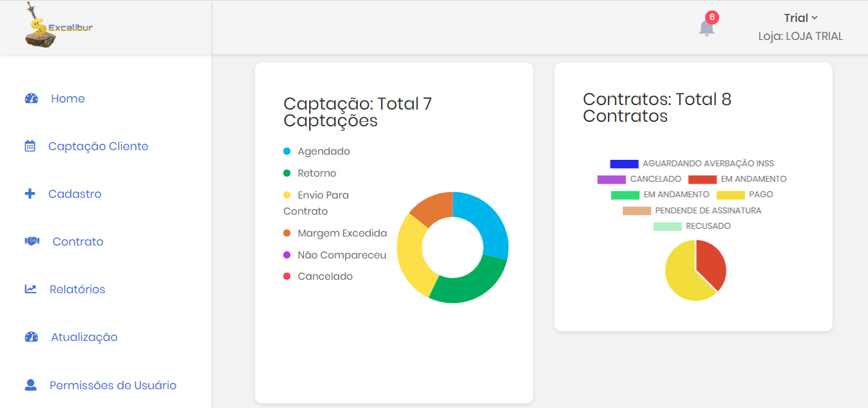Click the Excalibur sword logo
Screen dimensions: 868x408
[41, 27]
